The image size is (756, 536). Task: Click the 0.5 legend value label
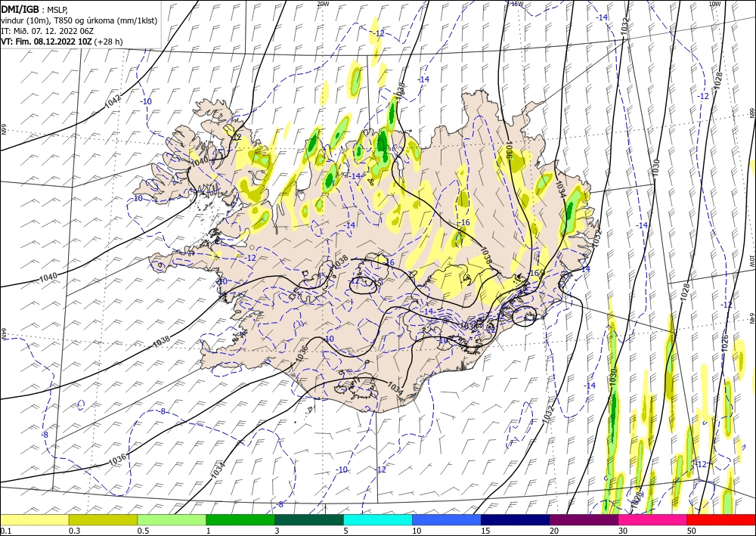[x=143, y=531]
